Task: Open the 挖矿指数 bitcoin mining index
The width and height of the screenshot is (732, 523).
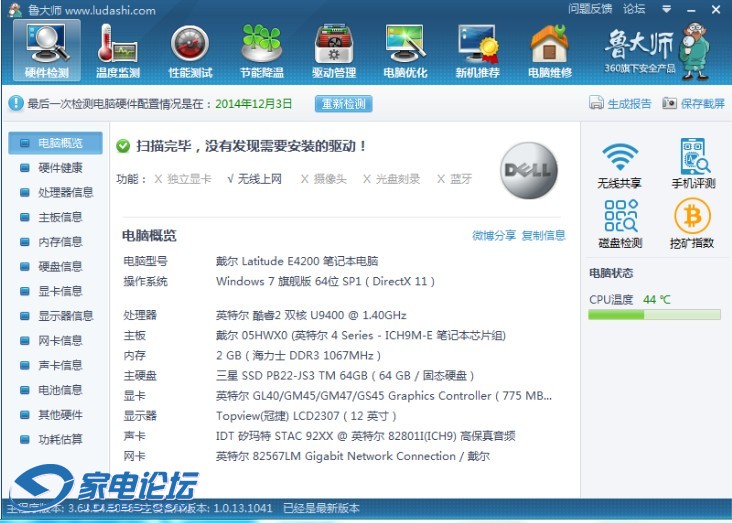Action: point(692,224)
